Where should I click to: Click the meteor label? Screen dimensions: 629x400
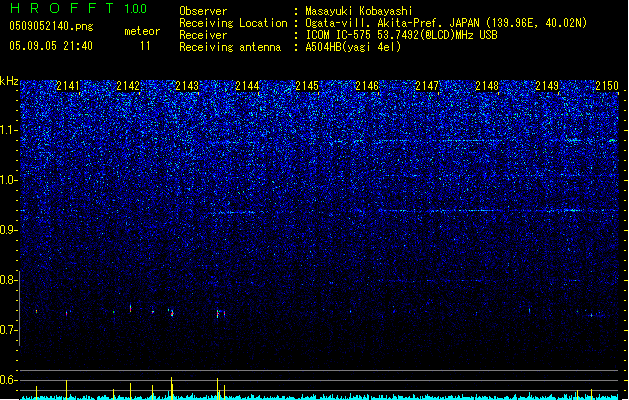pyautogui.click(x=142, y=31)
